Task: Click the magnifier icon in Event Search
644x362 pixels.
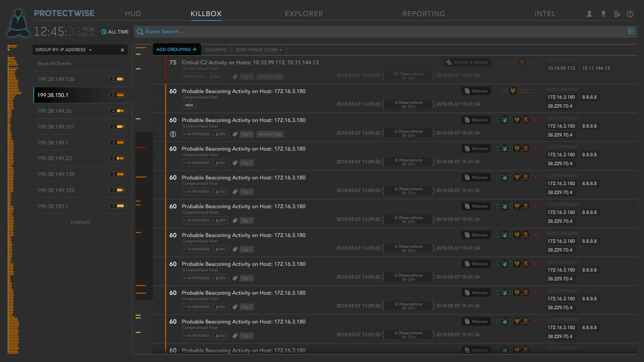Action: coord(140,32)
